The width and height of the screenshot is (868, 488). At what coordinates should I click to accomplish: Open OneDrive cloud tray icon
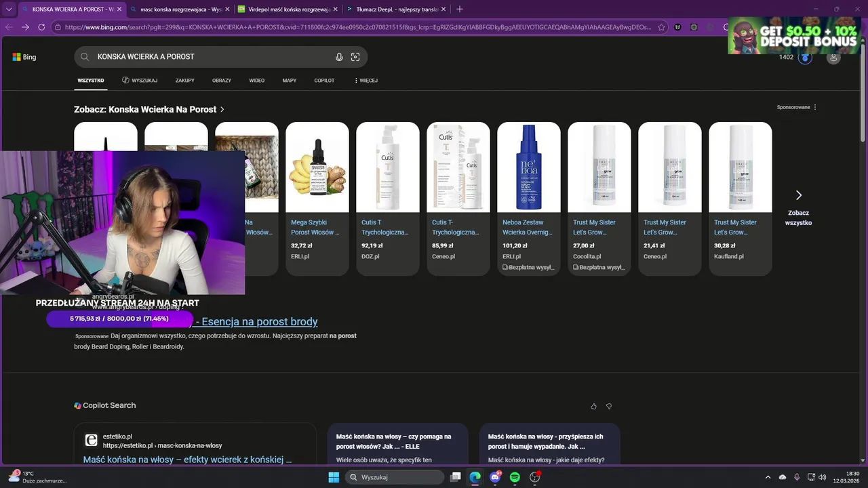[783, 477]
